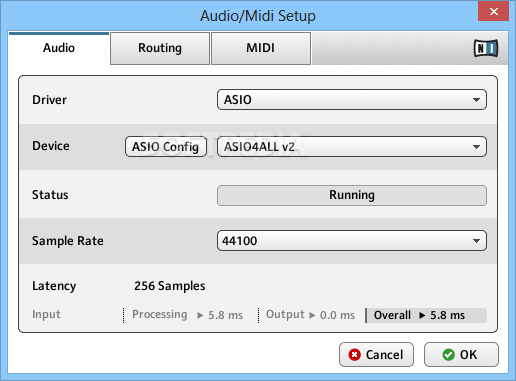Click the Running status bar

352,195
